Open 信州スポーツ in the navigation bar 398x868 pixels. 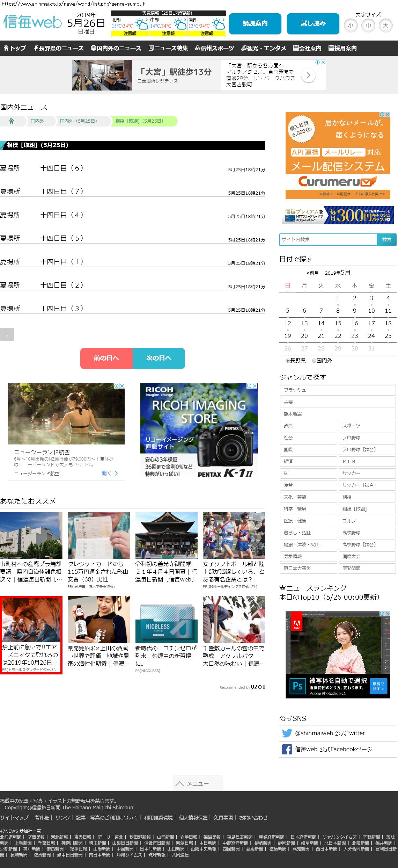214,48
